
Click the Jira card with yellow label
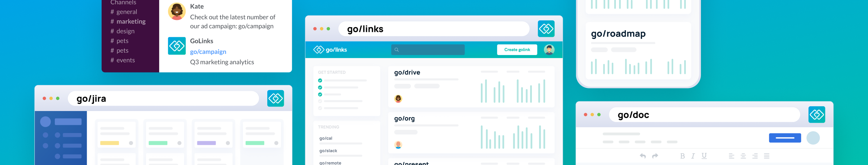coord(116,135)
